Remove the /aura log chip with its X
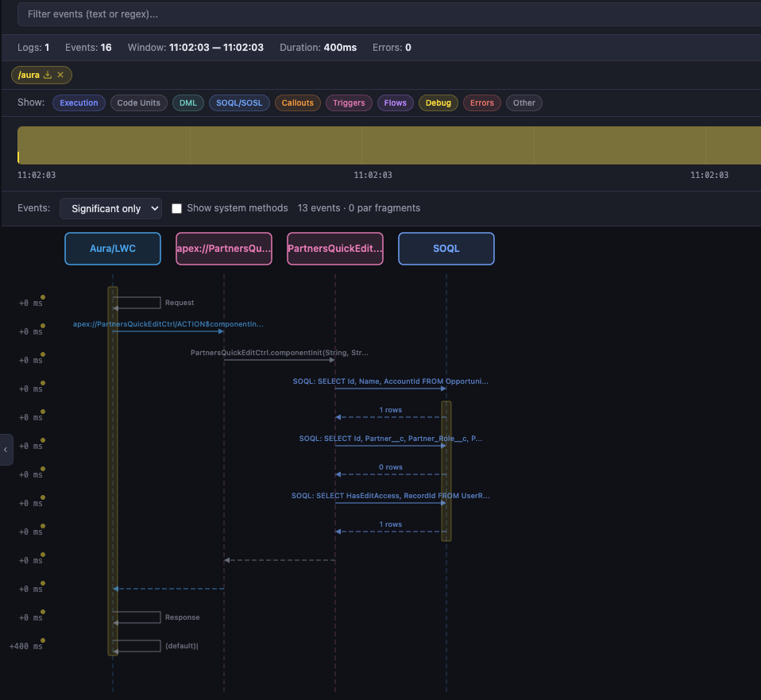The image size is (761, 700). tap(60, 75)
